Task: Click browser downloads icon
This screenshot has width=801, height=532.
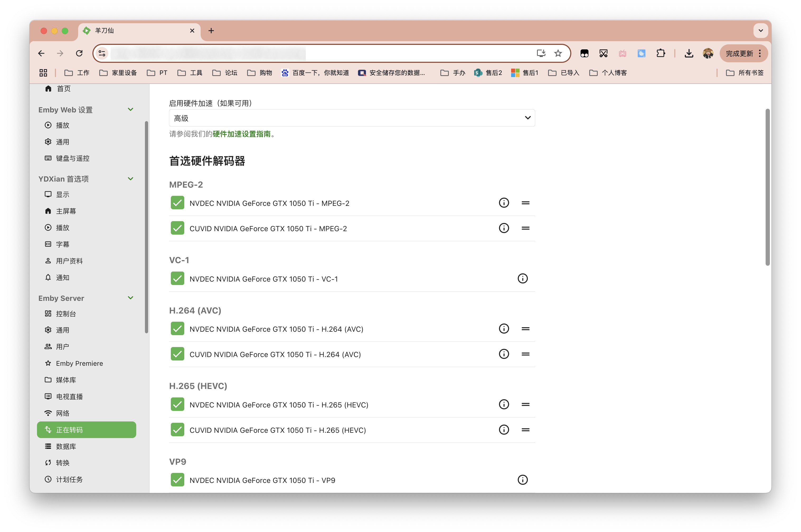Action: click(689, 53)
